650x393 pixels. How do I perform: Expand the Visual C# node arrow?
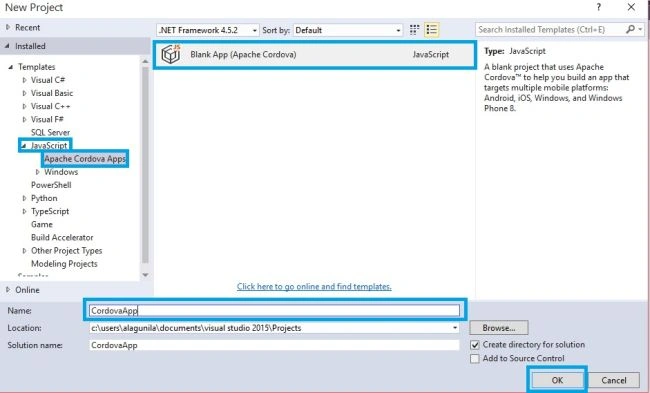24,80
